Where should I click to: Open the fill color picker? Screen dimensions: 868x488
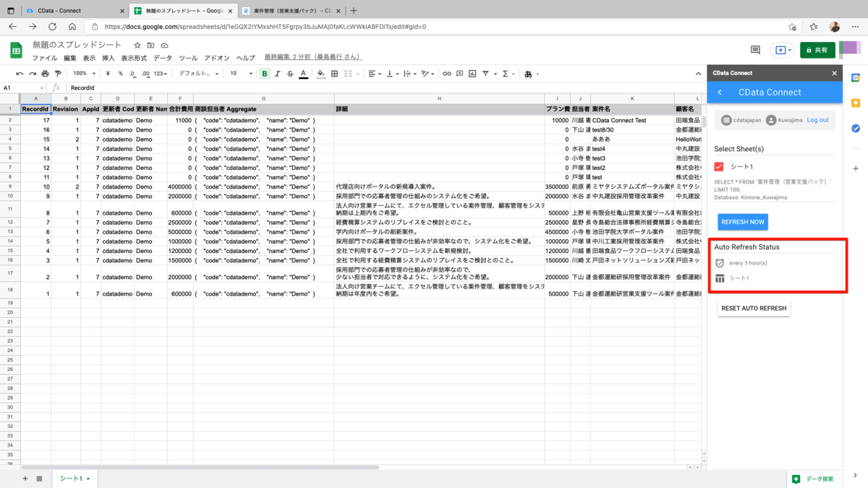tap(321, 74)
